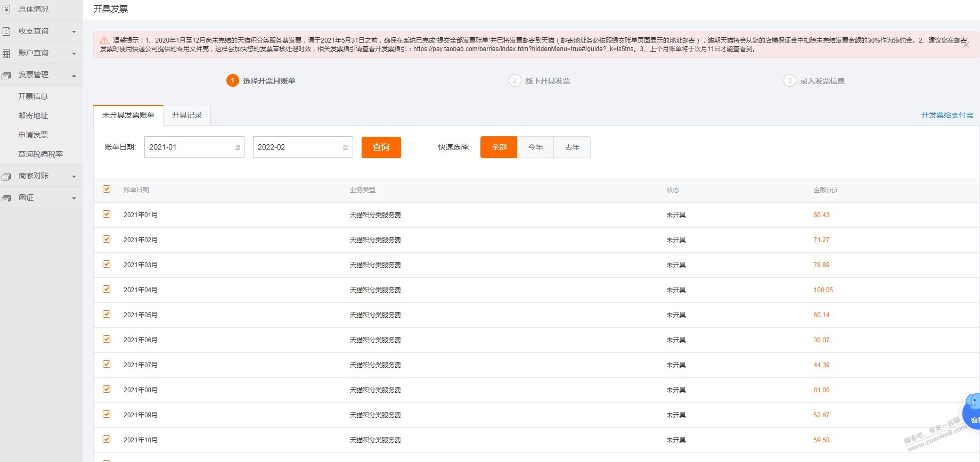980x462 pixels.
Task: Click step 2 circle 线下开具发票
Action: (514, 80)
